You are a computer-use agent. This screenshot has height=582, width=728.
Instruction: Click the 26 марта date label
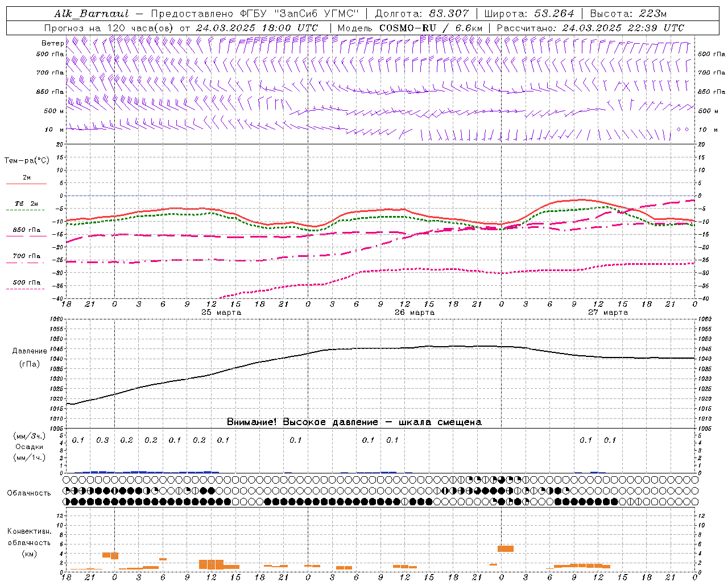click(x=415, y=313)
